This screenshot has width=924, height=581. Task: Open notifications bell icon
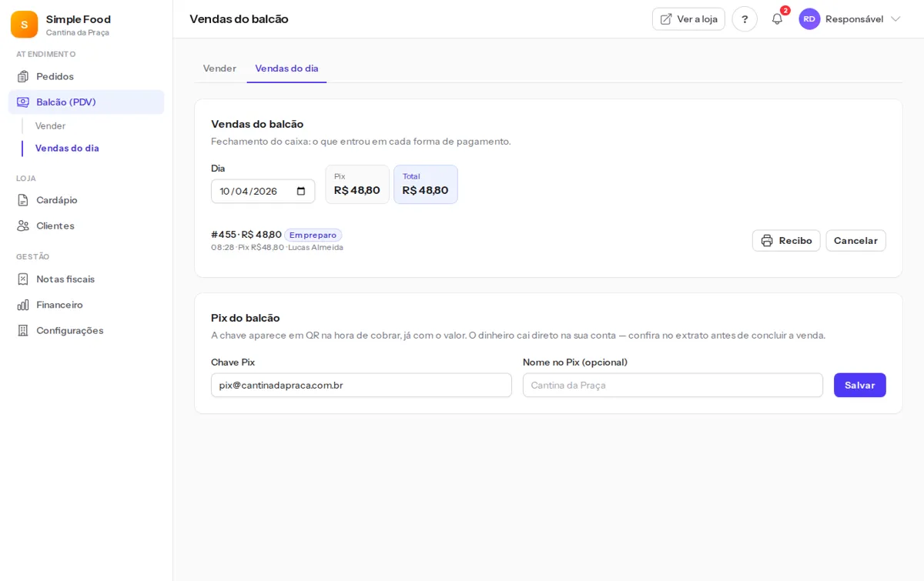coord(777,19)
